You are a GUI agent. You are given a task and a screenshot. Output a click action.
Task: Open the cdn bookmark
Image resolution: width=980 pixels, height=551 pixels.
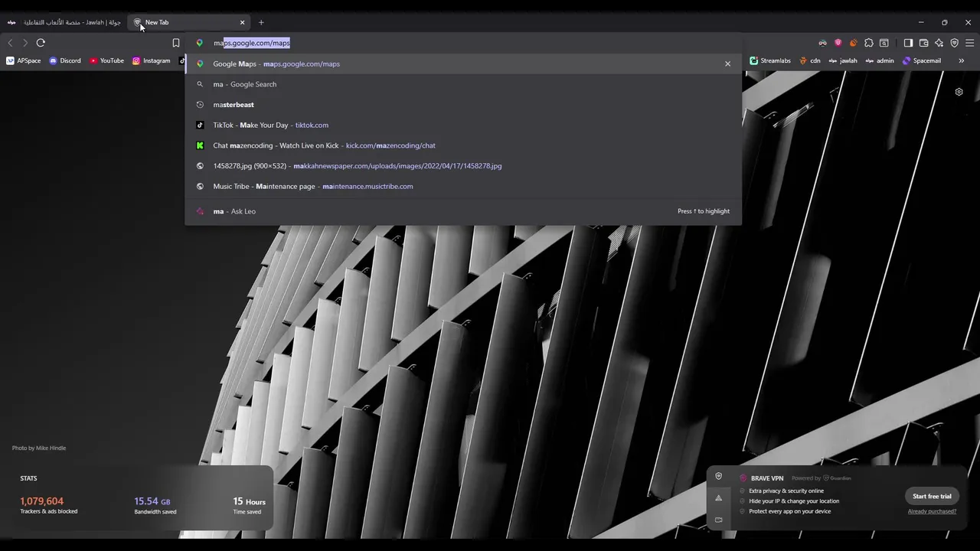(810, 60)
